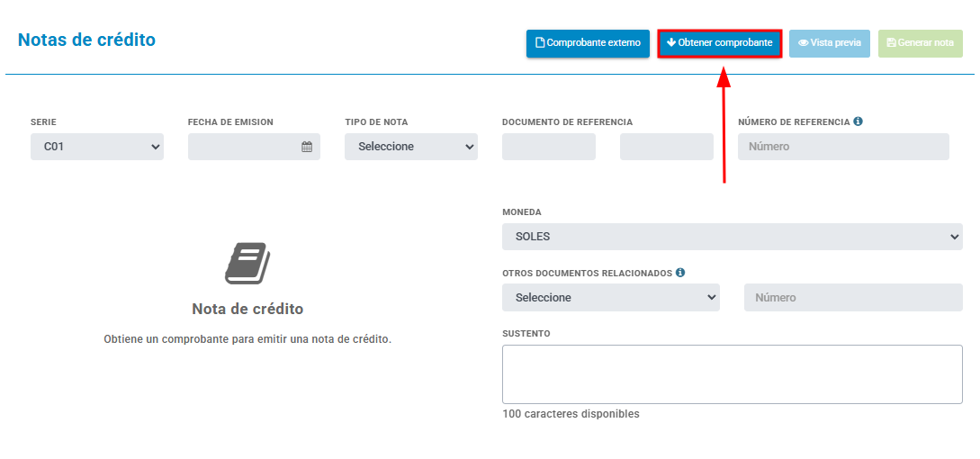Open Vista previa of the note
This screenshot has width=980, height=459.
830,43
